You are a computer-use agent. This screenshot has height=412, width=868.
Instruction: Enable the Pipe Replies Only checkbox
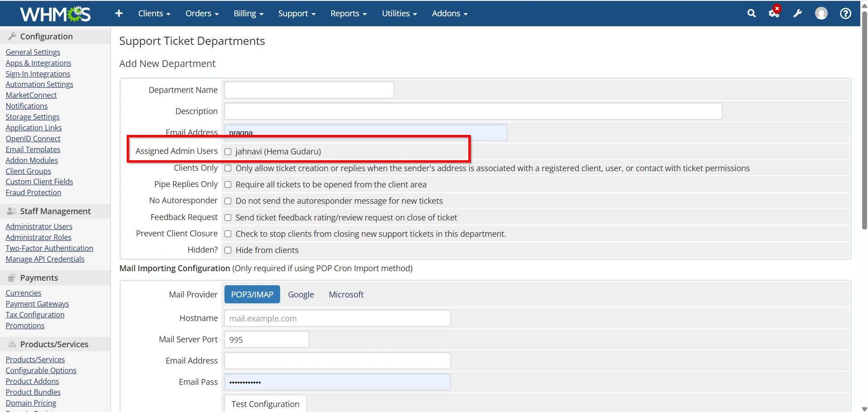point(228,185)
